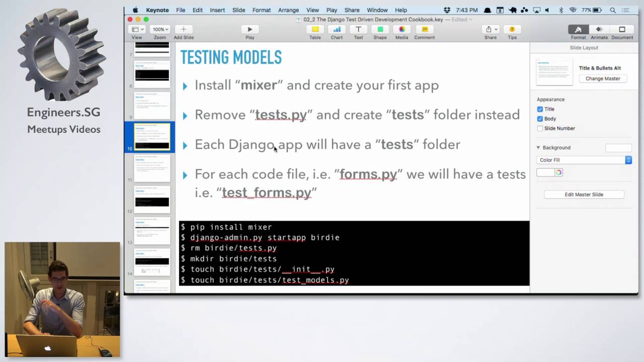
Task: Open the View dropdown in toolbar
Action: click(x=136, y=30)
